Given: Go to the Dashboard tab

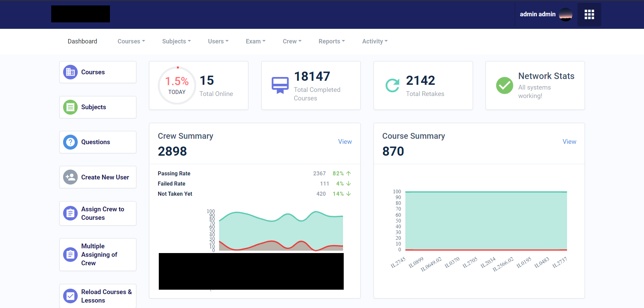Looking at the screenshot, I should coord(82,41).
